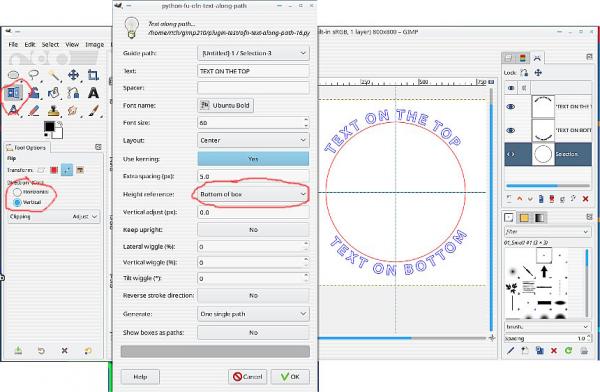Image resolution: width=600 pixels, height=392 pixels.
Task: Click the OK button
Action: (x=290, y=377)
